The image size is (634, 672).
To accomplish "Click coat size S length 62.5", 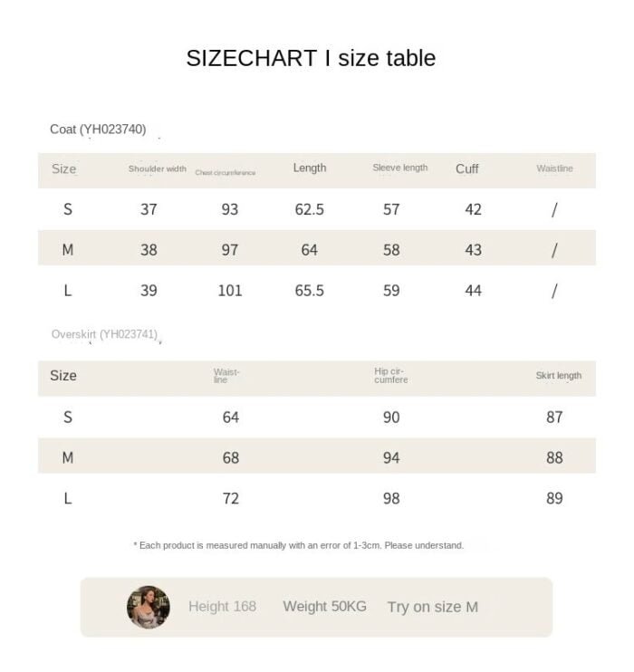I will (309, 209).
